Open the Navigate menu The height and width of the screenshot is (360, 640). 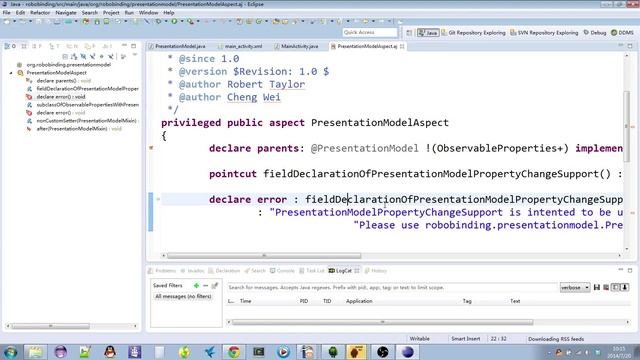click(x=66, y=13)
